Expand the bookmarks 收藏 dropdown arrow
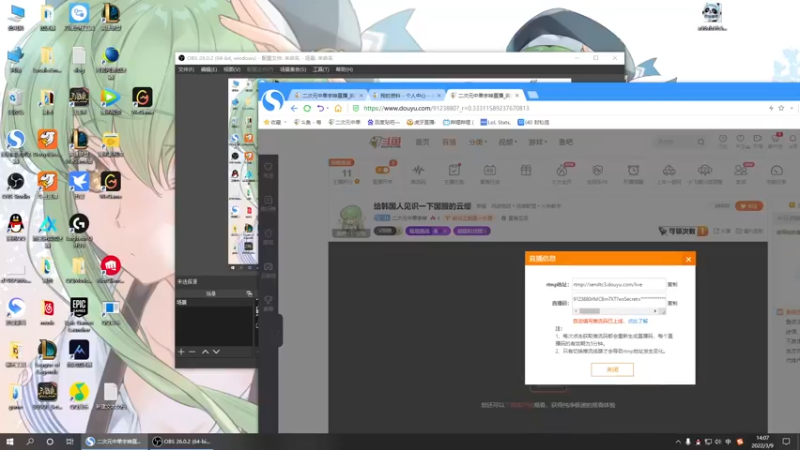This screenshot has height=450, width=800. point(285,122)
